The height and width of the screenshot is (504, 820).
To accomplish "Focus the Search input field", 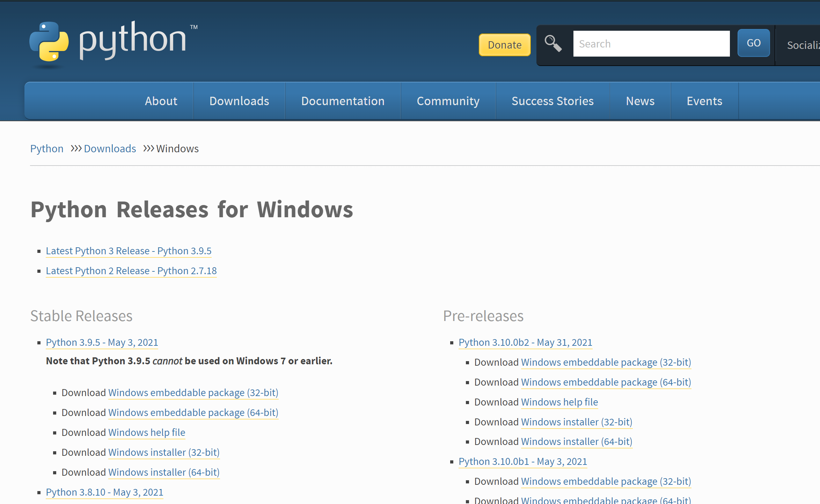I will (651, 44).
